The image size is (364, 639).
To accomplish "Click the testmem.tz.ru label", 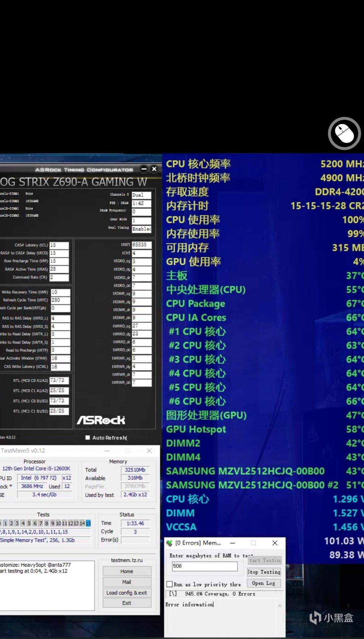I will [x=127, y=560].
